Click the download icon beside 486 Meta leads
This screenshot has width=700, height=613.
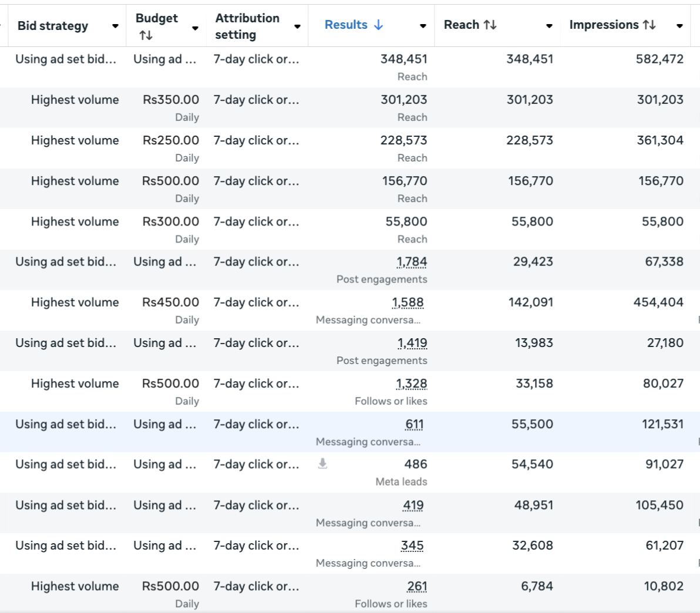pos(322,464)
